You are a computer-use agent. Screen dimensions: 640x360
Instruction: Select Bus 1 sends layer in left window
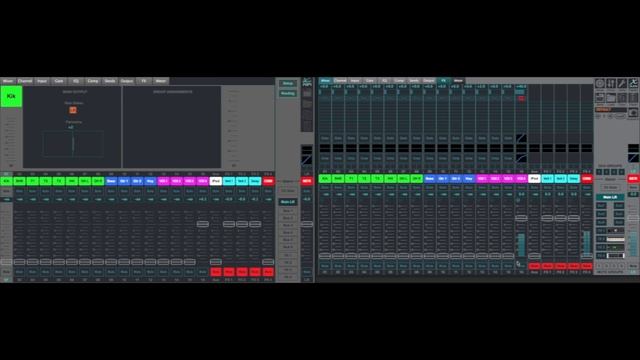[x=288, y=211]
